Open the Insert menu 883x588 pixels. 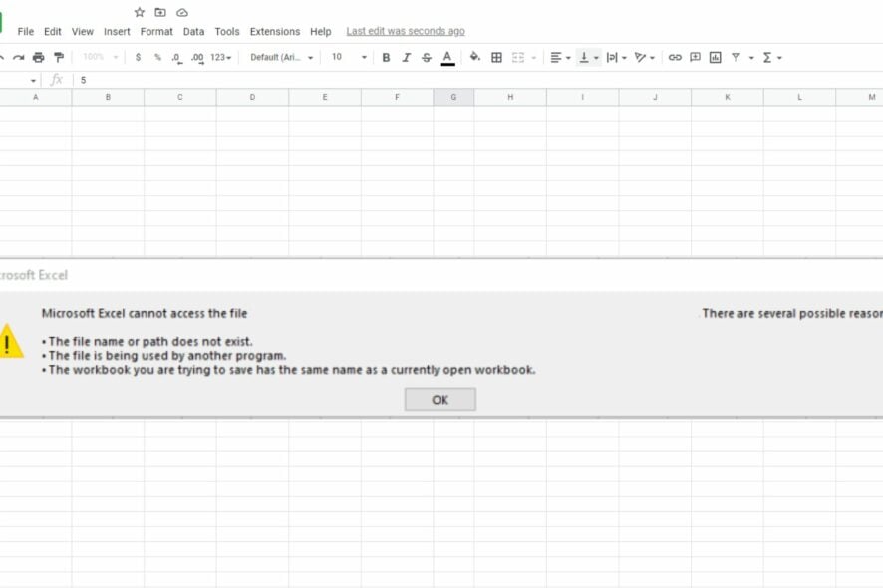point(117,32)
